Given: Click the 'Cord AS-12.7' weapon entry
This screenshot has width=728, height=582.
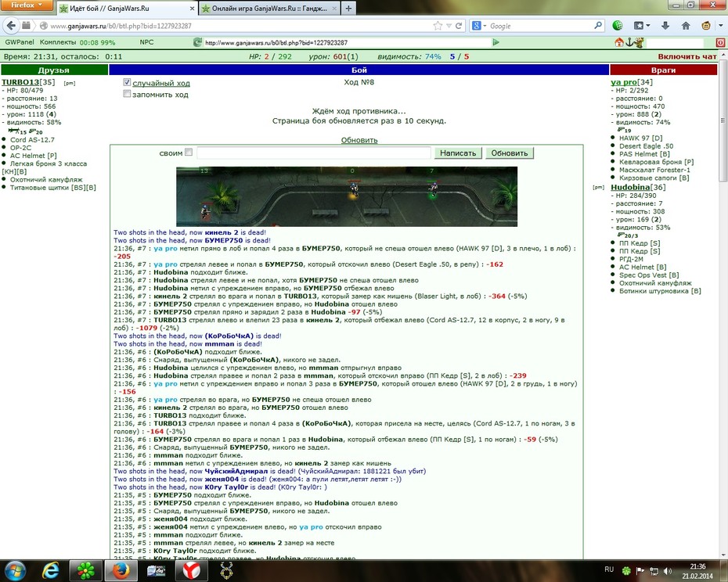Looking at the screenshot, I should point(32,140).
